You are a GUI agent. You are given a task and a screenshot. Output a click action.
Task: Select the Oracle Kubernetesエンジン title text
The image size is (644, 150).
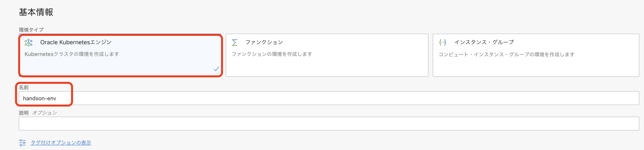[76, 42]
